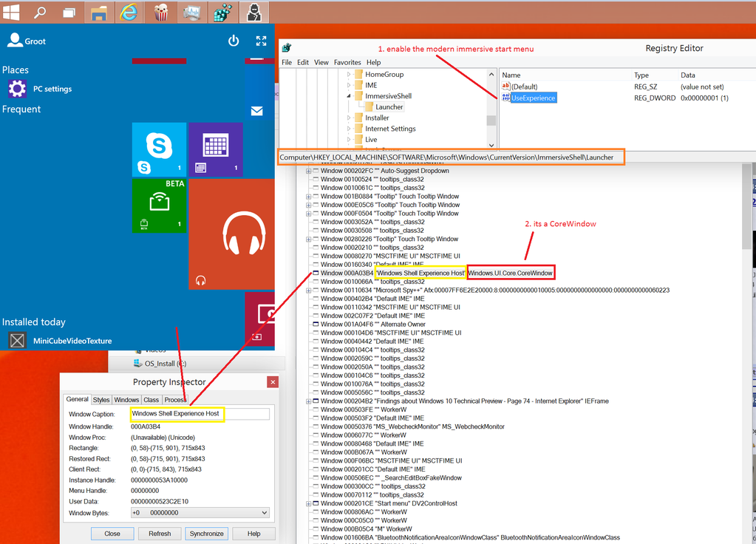Switch to the General tab in Property Inspector
756x544 pixels.
(x=77, y=399)
